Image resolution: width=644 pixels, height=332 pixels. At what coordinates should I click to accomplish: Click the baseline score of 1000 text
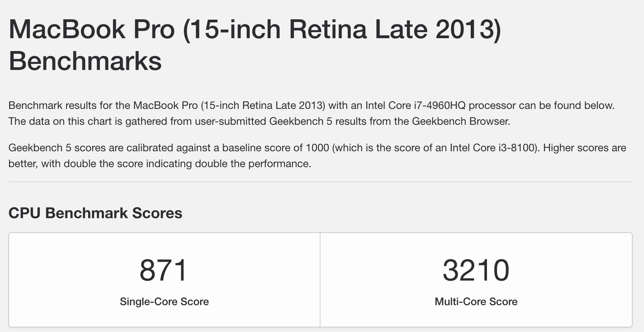tap(275, 147)
